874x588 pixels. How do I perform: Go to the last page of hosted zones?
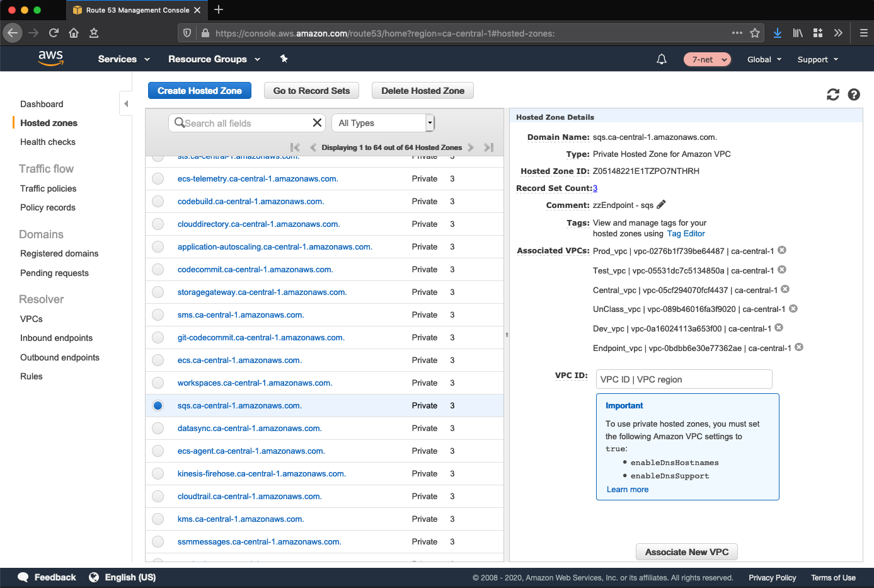point(488,147)
